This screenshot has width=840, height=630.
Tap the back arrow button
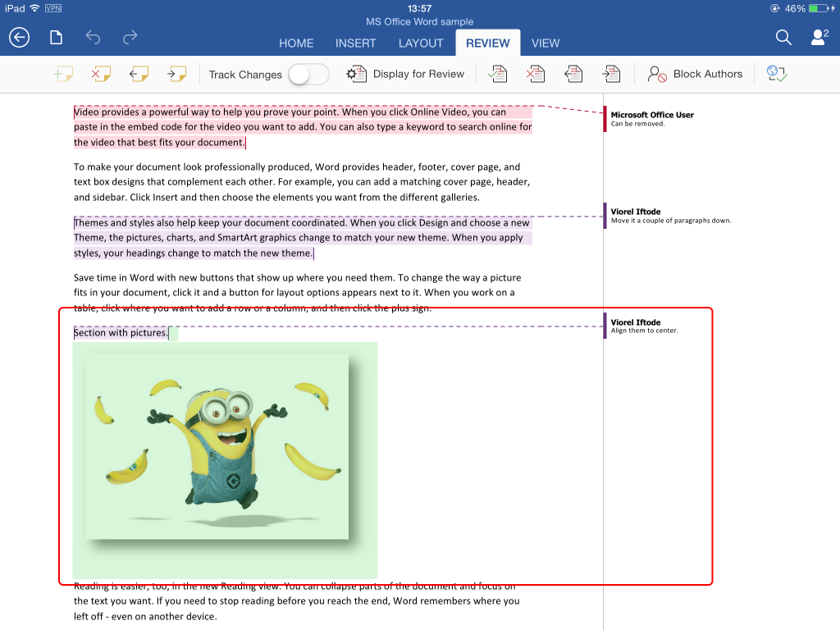coord(20,38)
